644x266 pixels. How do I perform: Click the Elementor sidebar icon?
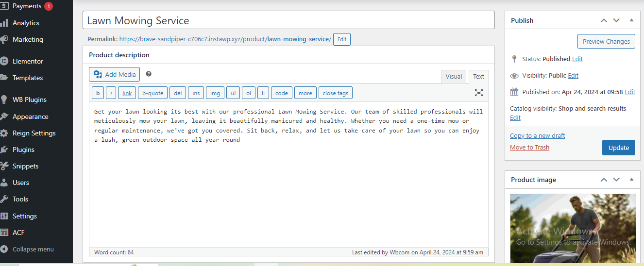[x=4, y=61]
